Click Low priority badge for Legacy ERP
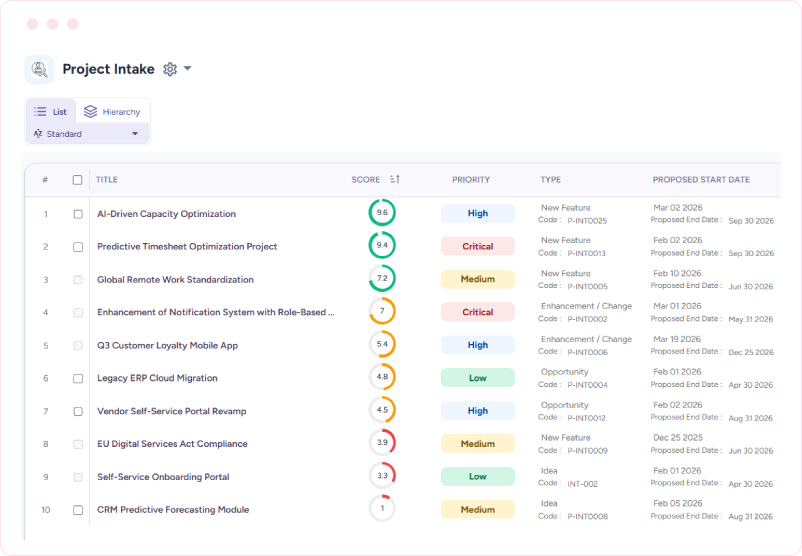The width and height of the screenshot is (802, 556). (x=478, y=378)
